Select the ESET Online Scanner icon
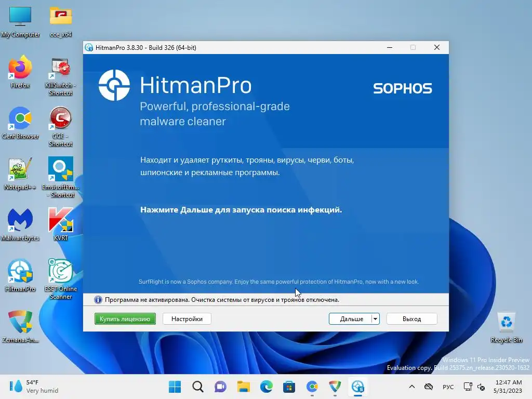Viewport: 532px width, 399px height. (61, 279)
